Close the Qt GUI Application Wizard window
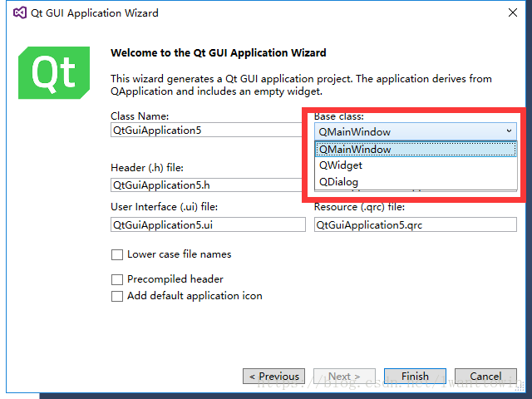The width and height of the screenshot is (532, 399). (x=513, y=13)
